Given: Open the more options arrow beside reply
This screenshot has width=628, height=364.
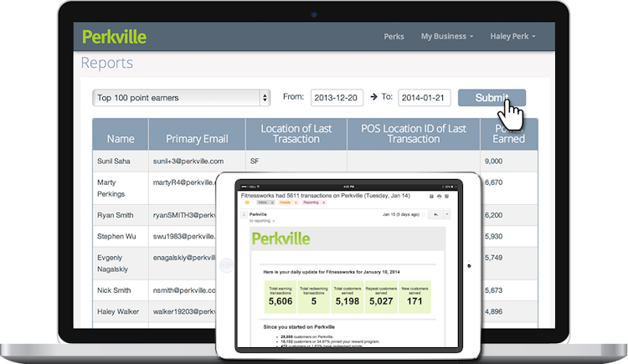Looking at the screenshot, I should point(447,215).
